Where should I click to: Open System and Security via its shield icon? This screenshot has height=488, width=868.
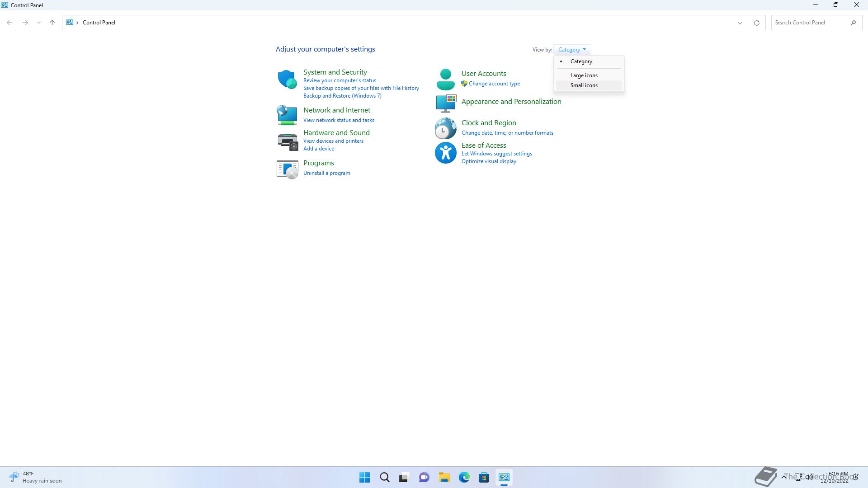287,79
